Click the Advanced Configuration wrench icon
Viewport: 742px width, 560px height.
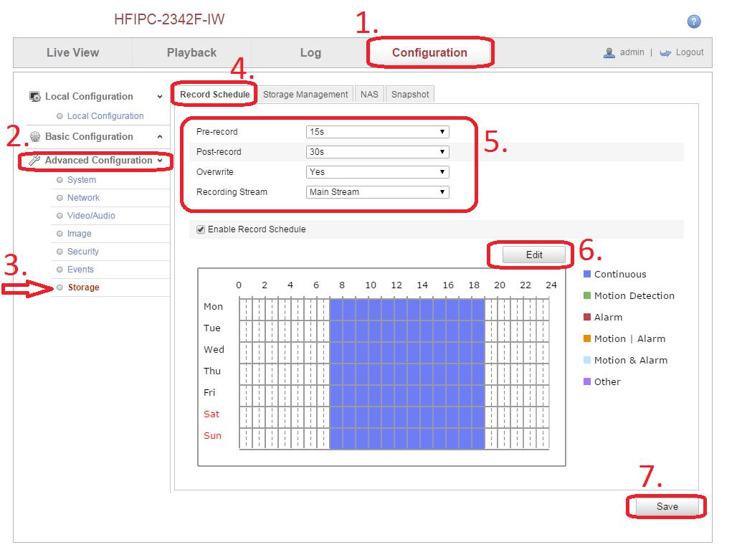pyautogui.click(x=34, y=161)
